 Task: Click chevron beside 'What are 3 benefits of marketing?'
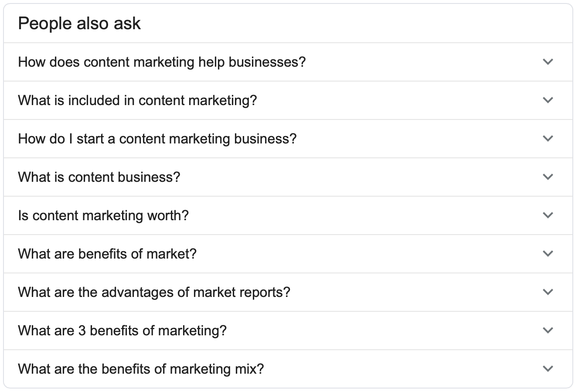coord(548,331)
